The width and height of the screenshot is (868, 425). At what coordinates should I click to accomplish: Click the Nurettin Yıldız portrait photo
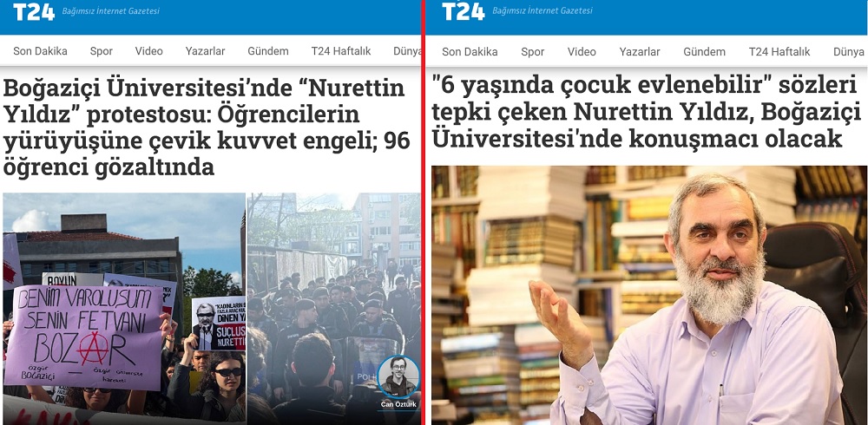[649, 295]
